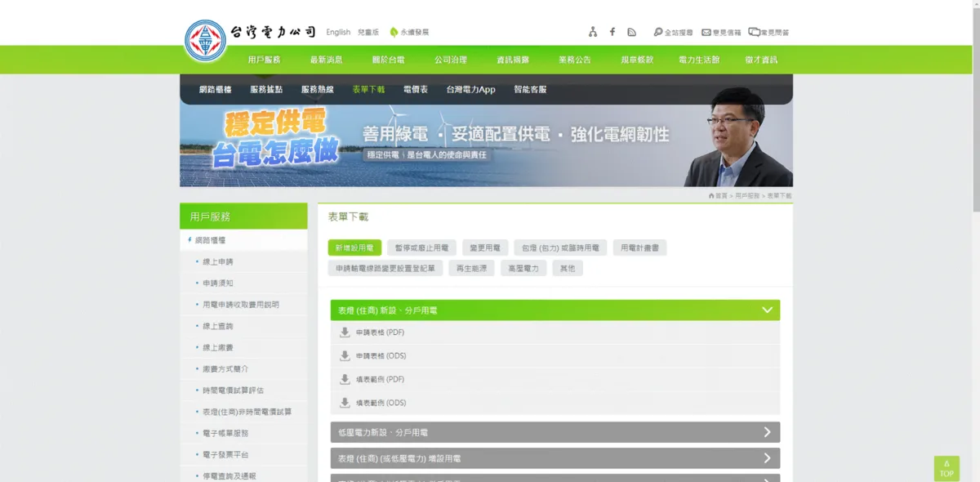This screenshot has width=980, height=482.
Task: Open 電子發票平台 in sidebar
Action: 225,454
